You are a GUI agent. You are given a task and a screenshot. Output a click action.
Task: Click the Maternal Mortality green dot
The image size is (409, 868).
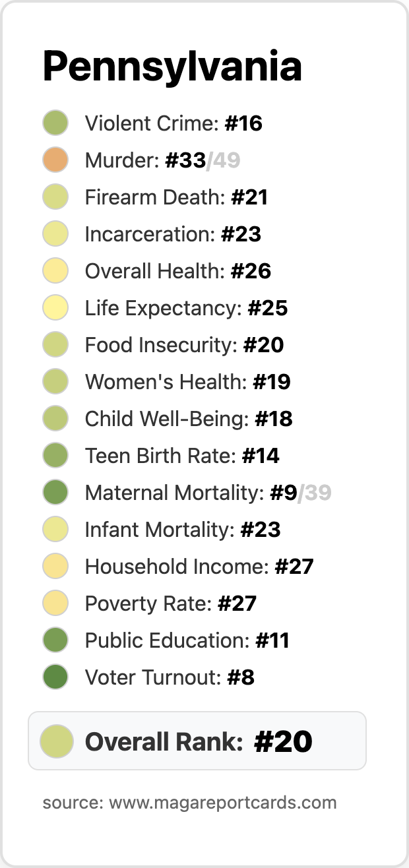(x=56, y=493)
